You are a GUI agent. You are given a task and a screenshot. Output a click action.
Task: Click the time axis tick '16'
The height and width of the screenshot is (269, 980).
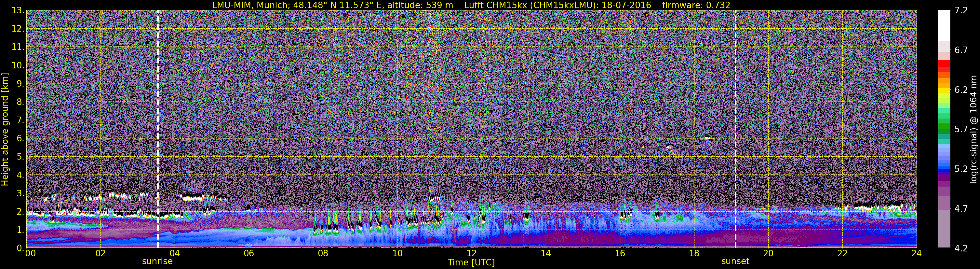click(620, 254)
